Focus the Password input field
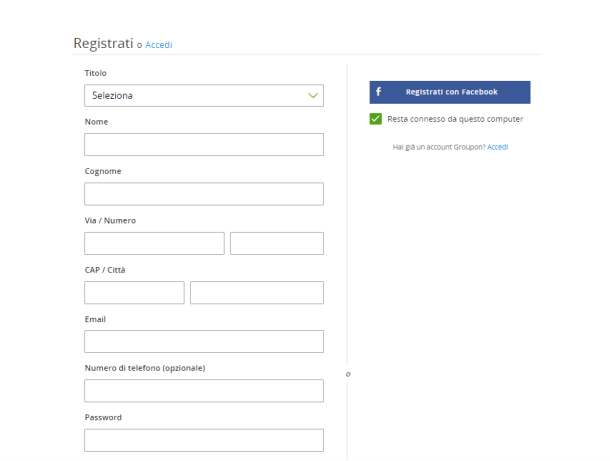Screen dimensions: 610x461 [204, 440]
